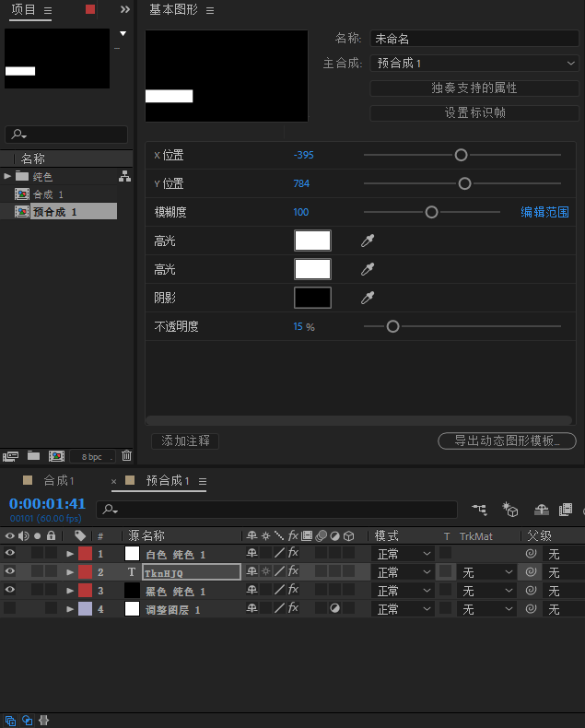Image resolution: width=585 pixels, height=728 pixels.
Task: Create a new composition with bottom icon
Action: (x=56, y=456)
